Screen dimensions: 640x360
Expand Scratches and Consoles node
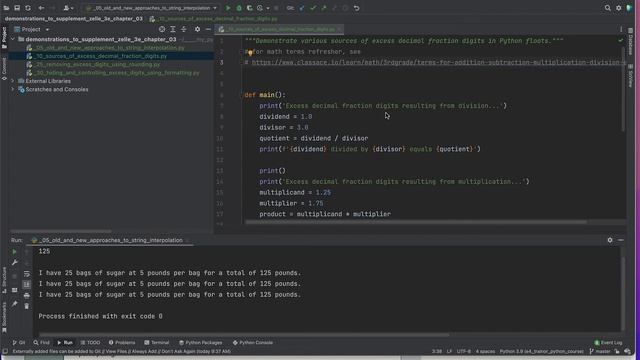(x=13, y=89)
